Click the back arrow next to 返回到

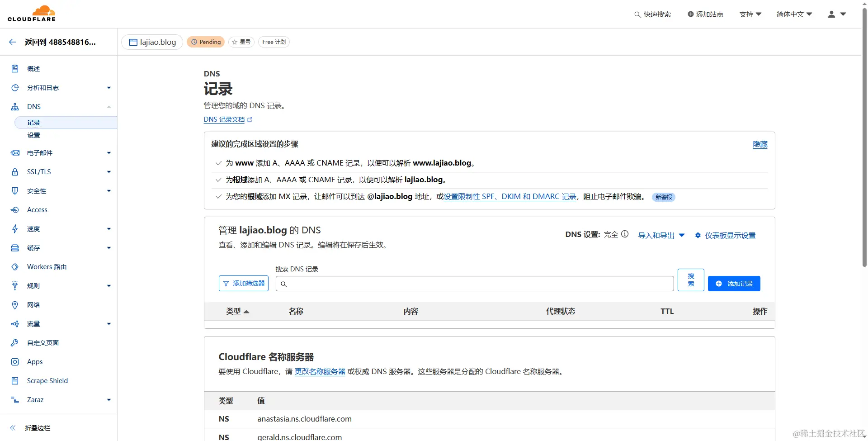click(x=13, y=42)
